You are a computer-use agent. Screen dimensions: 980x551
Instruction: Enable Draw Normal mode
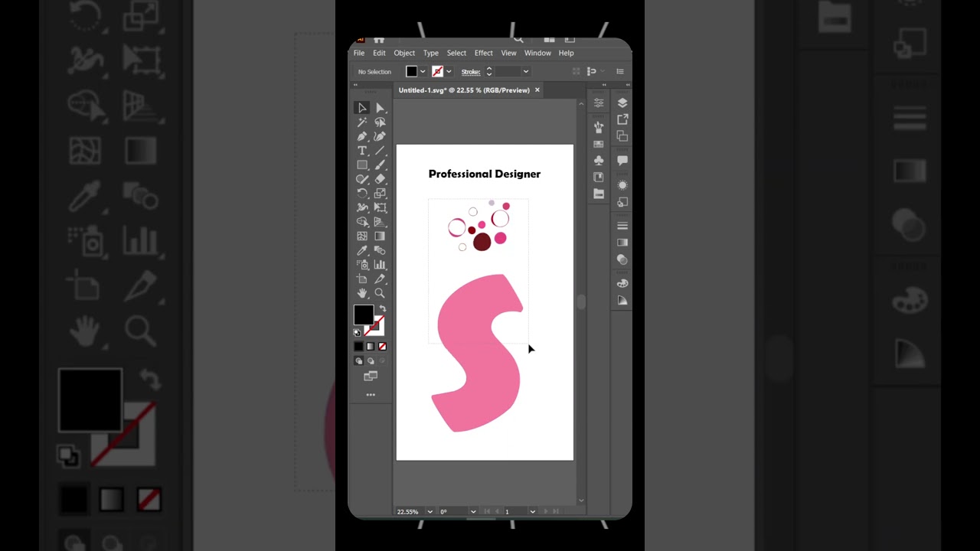(x=358, y=360)
